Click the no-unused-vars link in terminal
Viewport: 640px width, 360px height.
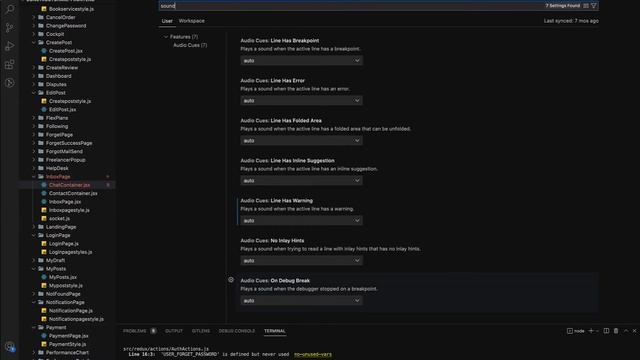[x=313, y=354]
